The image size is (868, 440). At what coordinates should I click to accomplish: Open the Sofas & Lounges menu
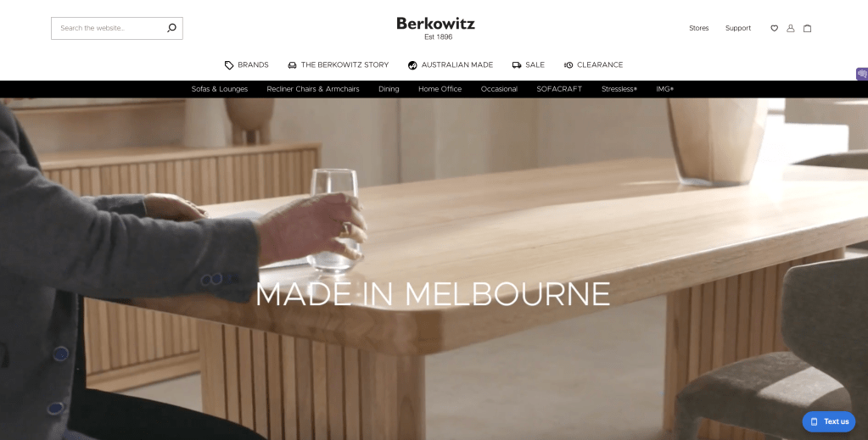coord(220,89)
